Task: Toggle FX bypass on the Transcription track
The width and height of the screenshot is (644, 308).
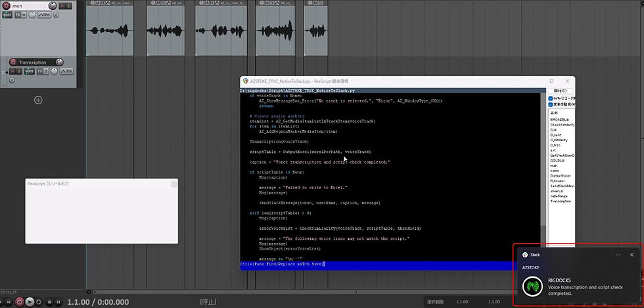Action: (46, 72)
